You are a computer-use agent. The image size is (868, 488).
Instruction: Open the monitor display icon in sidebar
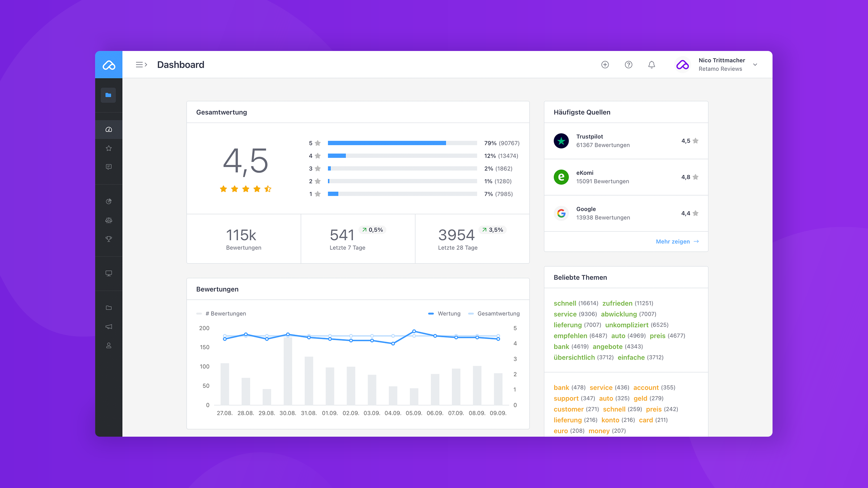(109, 273)
